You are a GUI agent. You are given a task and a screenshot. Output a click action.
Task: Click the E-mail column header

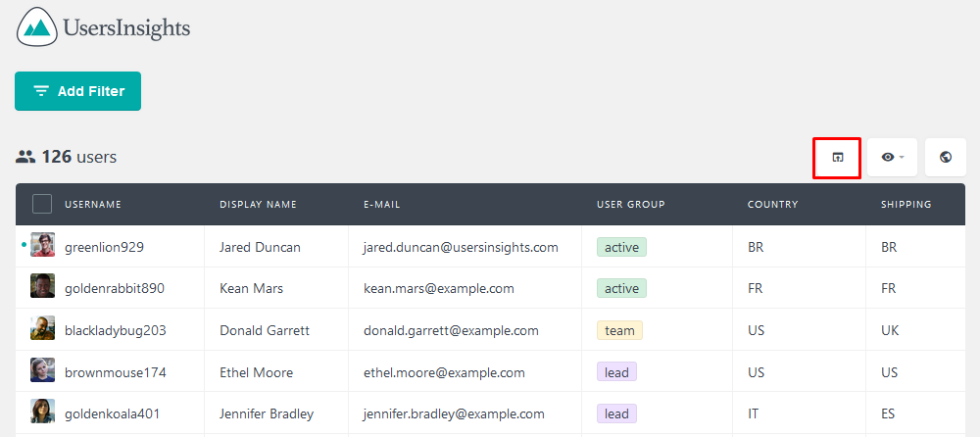click(381, 205)
